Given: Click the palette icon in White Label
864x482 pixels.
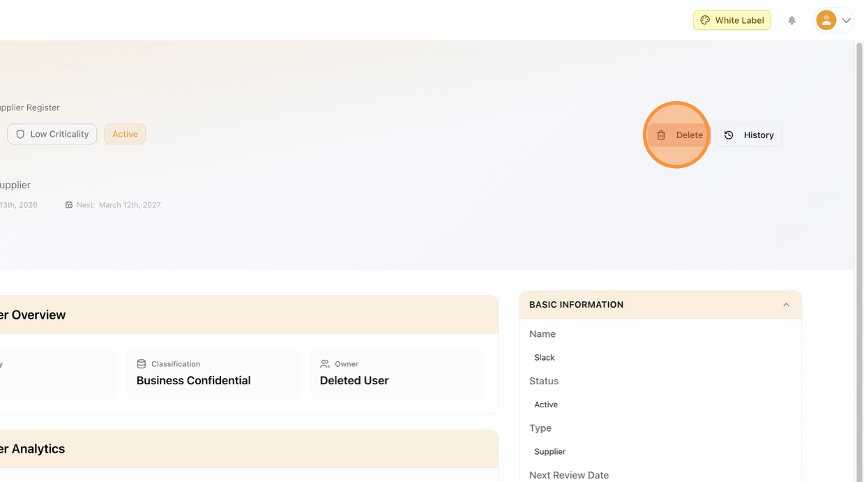Looking at the screenshot, I should 705,20.
